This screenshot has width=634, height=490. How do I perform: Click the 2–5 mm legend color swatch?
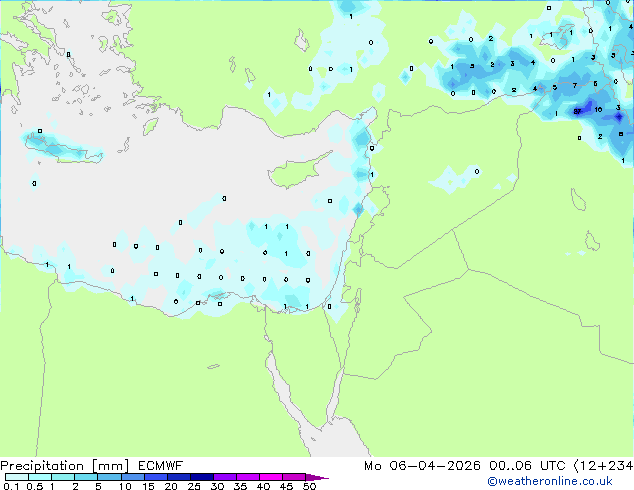86,477
